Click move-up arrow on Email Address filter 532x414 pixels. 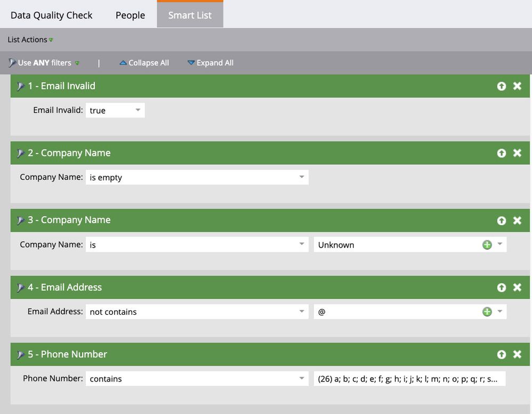[x=501, y=288]
